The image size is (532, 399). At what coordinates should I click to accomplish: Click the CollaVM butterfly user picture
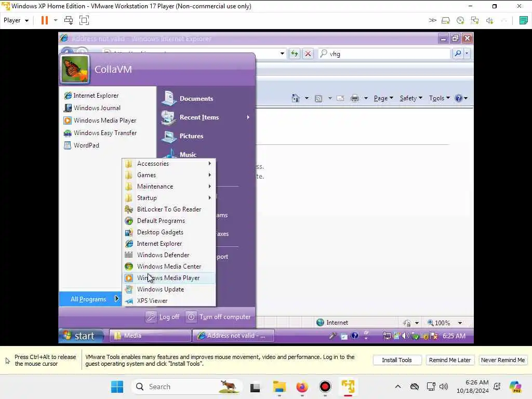tap(75, 70)
